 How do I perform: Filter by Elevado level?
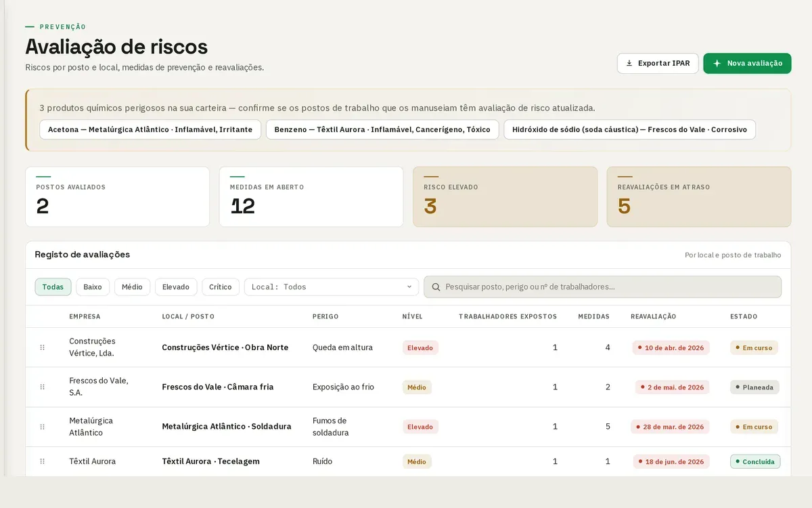176,287
